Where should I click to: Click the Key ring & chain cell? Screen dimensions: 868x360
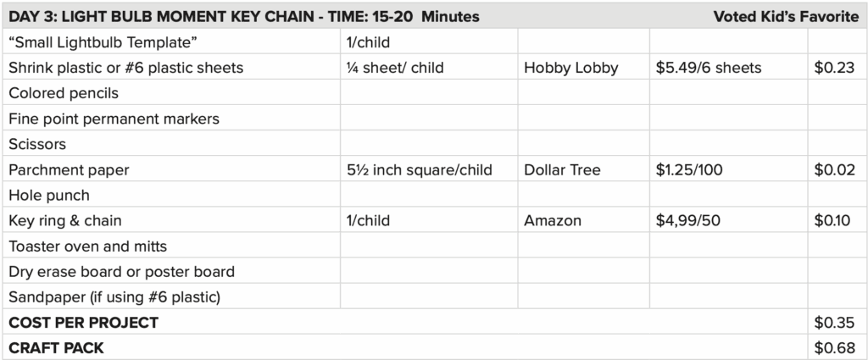(x=65, y=221)
